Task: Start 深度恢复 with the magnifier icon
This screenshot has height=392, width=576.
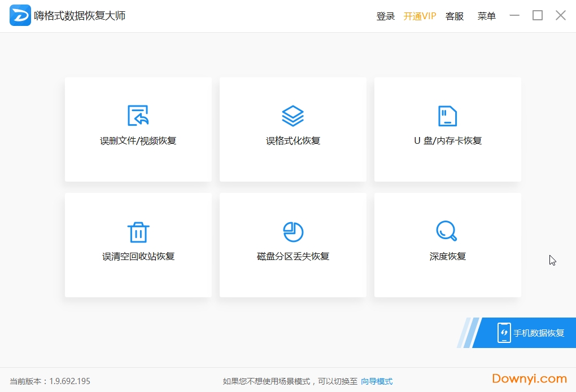Action: point(447,230)
